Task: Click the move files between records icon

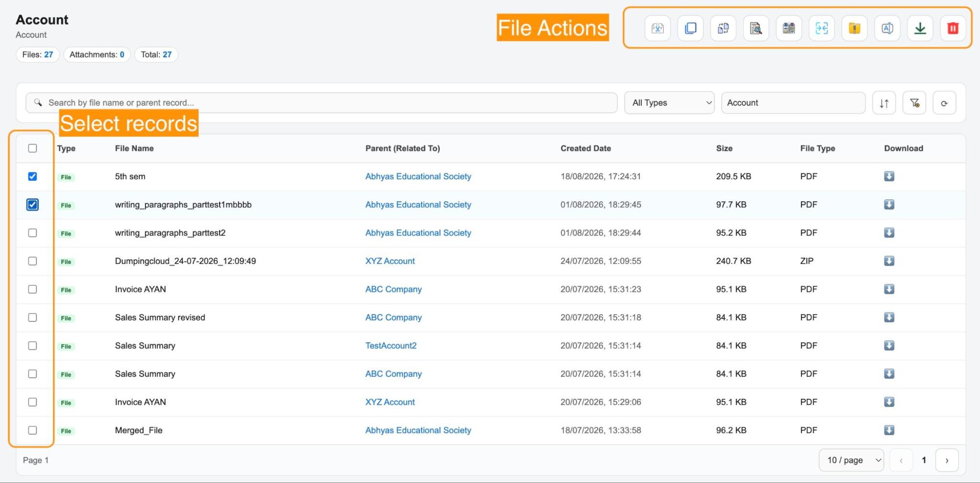Action: coord(723,28)
